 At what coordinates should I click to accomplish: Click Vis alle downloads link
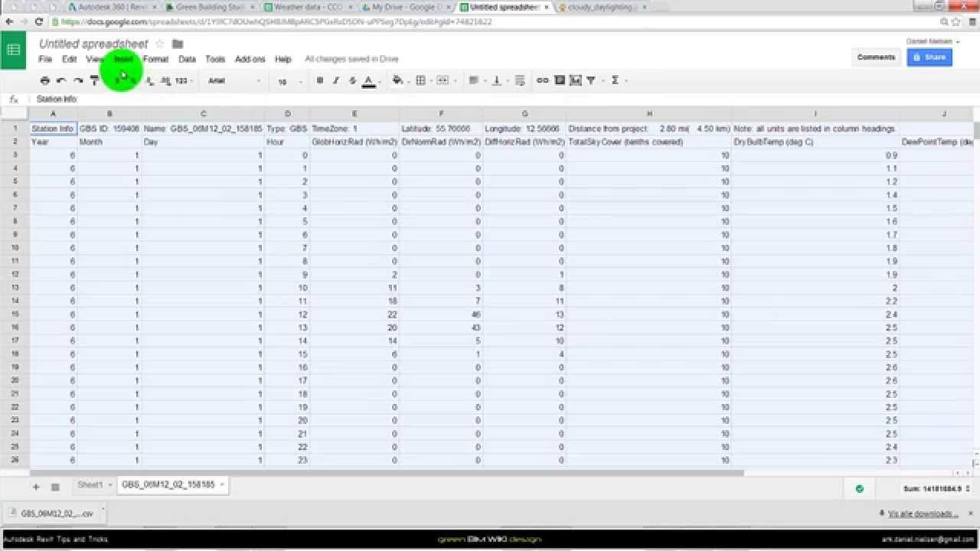click(922, 514)
